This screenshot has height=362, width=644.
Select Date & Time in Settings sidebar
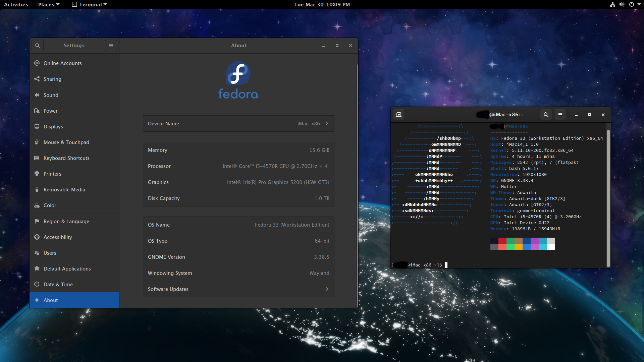click(74, 284)
